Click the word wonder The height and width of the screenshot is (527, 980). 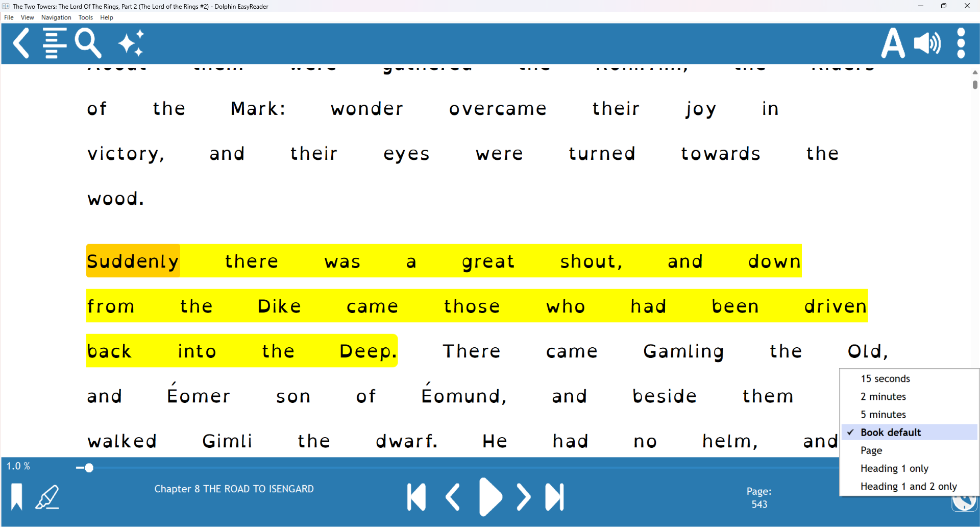(367, 108)
